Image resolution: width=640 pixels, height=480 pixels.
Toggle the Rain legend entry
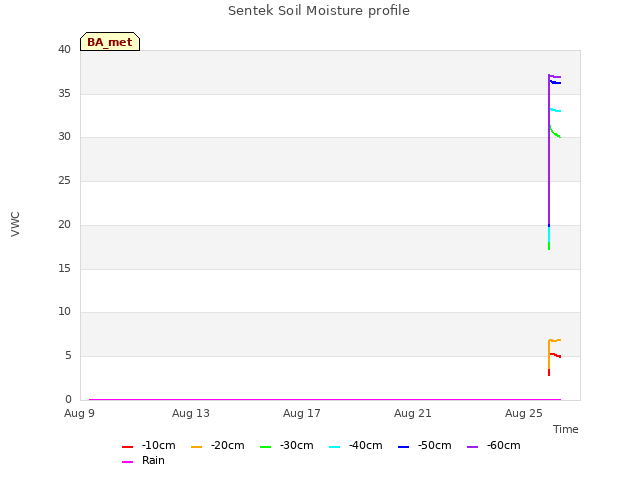pyautogui.click(x=143, y=460)
